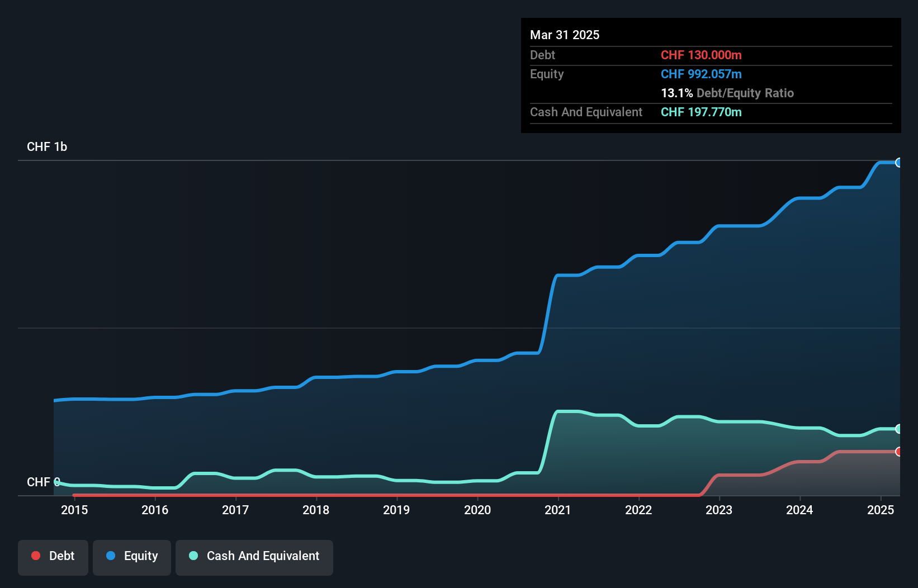The image size is (918, 588).
Task: Click the teal Cash And Equivalent dot icon
Action: point(193,556)
